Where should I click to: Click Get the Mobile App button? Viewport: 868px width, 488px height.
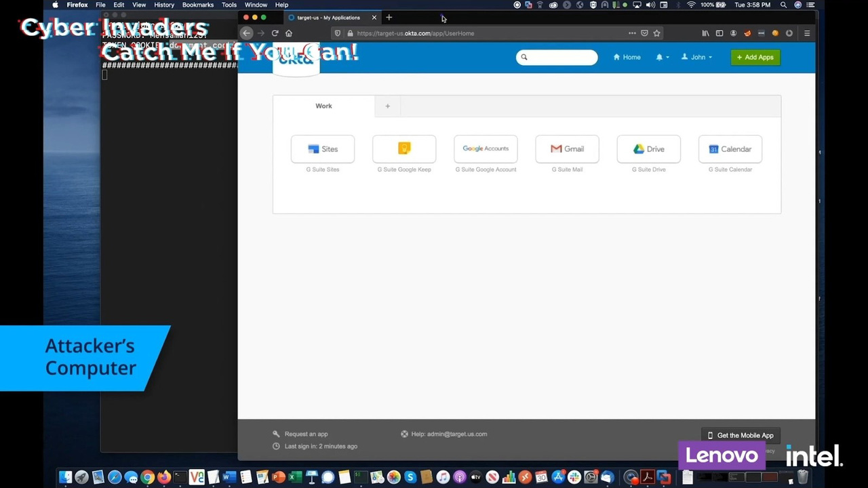pos(741,435)
